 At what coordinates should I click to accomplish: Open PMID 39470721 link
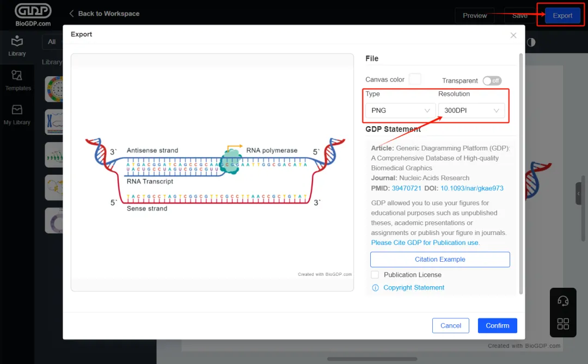pyautogui.click(x=407, y=188)
